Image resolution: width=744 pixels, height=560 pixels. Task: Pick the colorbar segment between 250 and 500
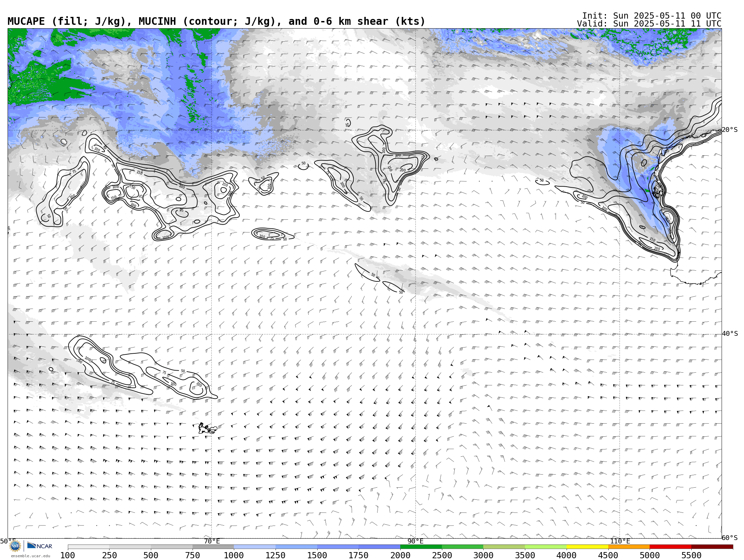130,547
